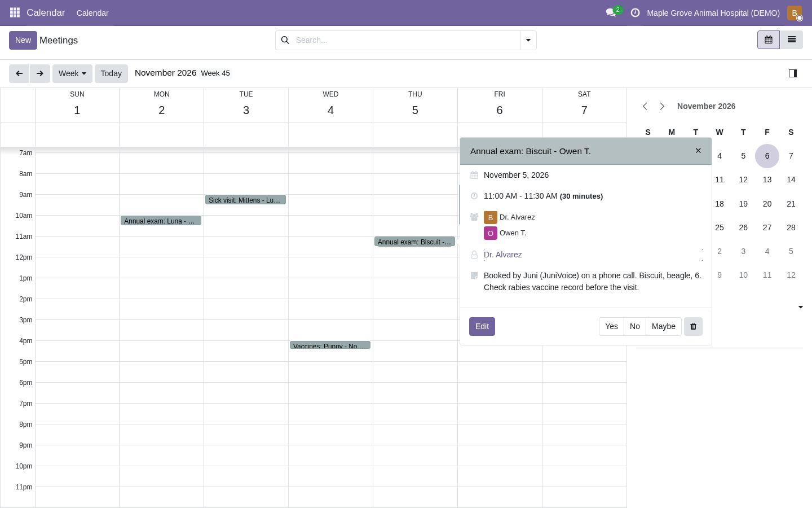812x508 pixels.
Task: Open the apps grid menu icon
Action: tap(15, 12)
